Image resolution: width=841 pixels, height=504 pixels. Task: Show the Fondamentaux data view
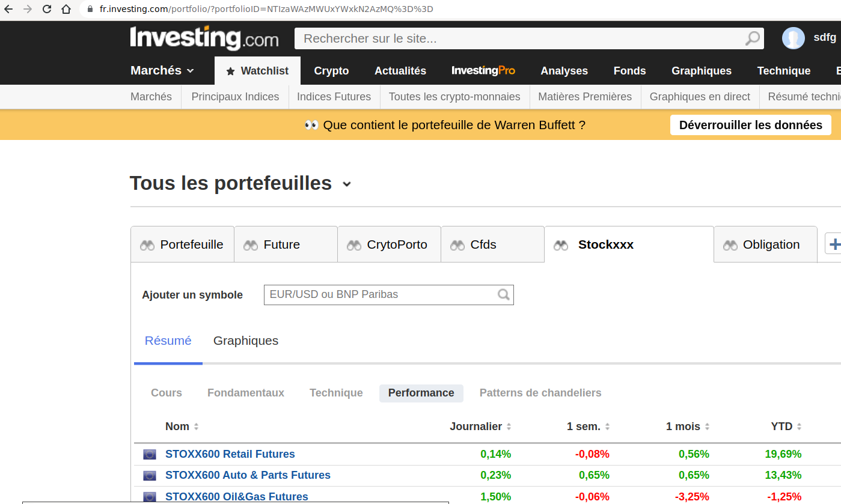tap(246, 393)
